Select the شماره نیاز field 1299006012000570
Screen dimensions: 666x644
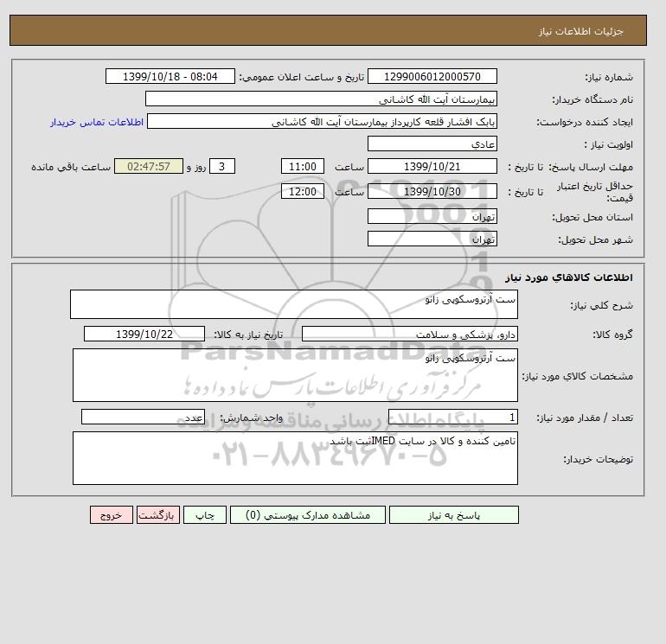tap(432, 76)
